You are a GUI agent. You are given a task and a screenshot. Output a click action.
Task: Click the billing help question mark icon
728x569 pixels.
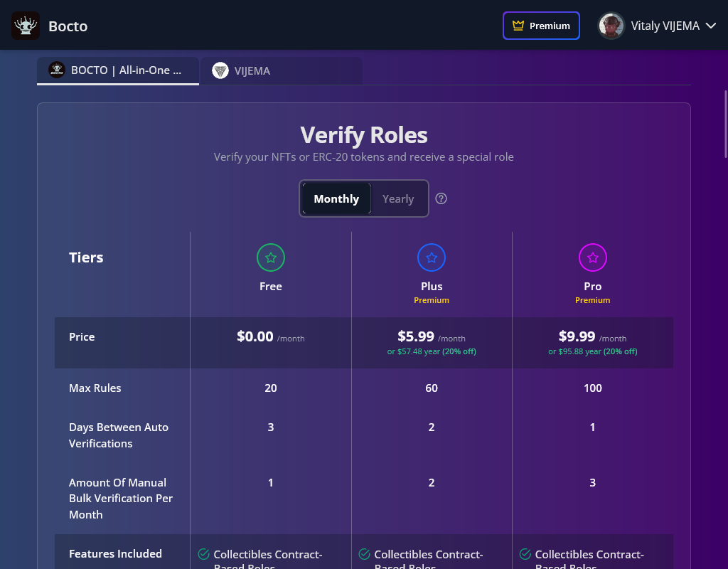coord(441,199)
